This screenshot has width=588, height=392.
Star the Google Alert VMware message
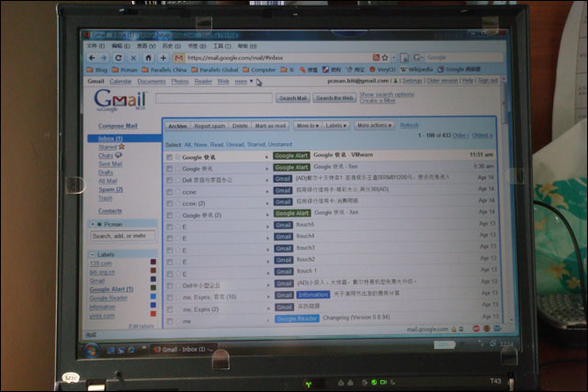pyautogui.click(x=177, y=157)
